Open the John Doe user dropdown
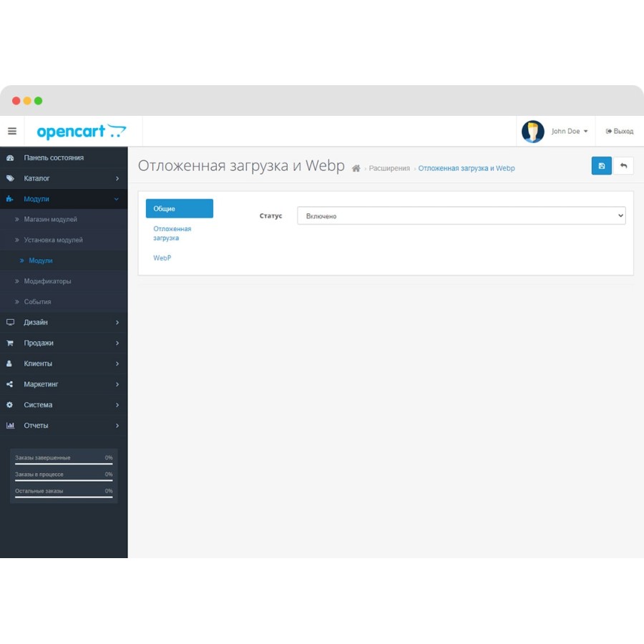The height and width of the screenshot is (644, 644). 570,131
